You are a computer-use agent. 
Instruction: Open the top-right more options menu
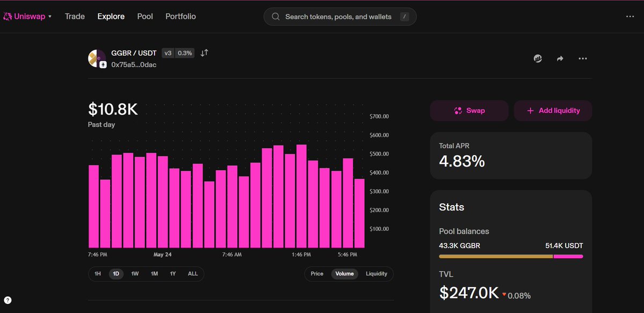tap(630, 17)
